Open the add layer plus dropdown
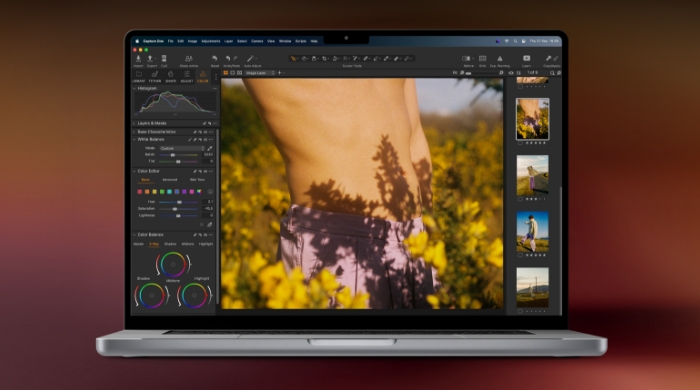Image resolution: width=700 pixels, height=390 pixels. click(x=281, y=73)
